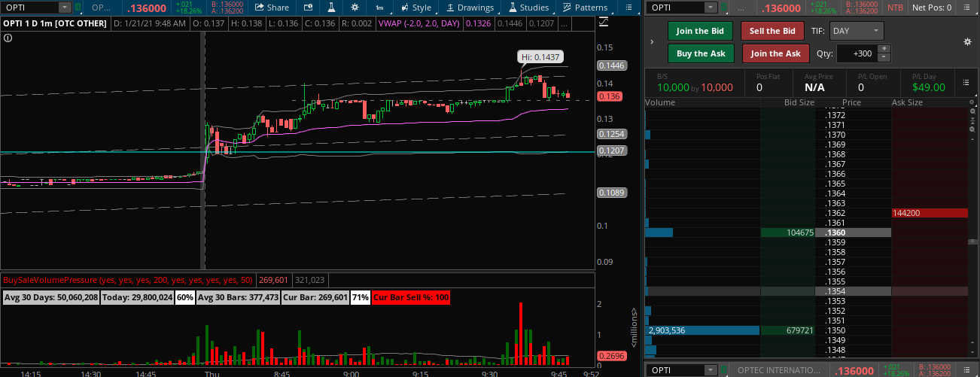
Task: Click the Avg 30 Days: 50,060,208 label
Action: 51,297
